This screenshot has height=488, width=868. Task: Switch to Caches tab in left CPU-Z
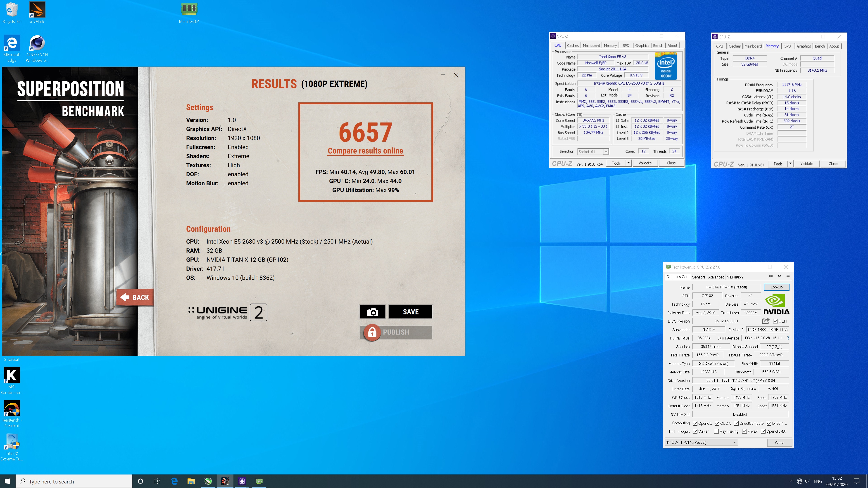point(573,45)
